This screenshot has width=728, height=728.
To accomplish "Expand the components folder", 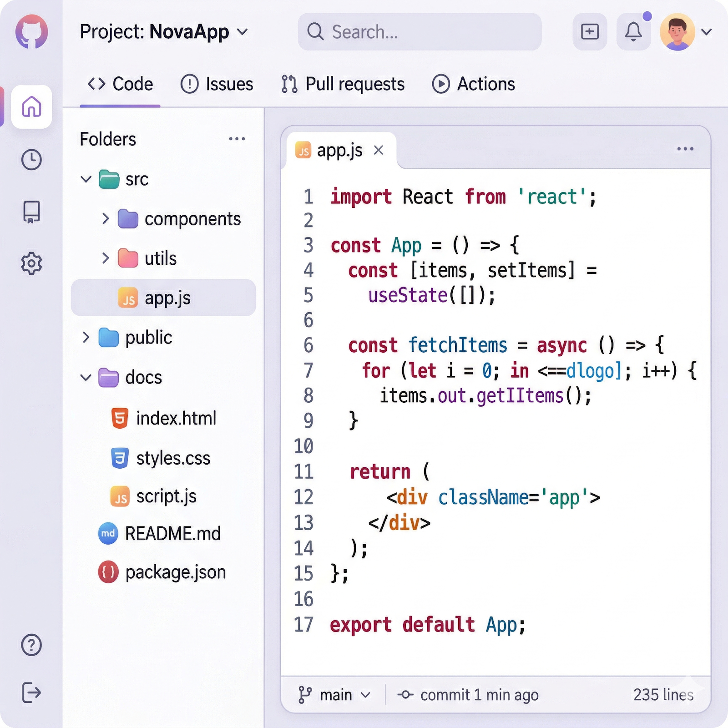I will click(106, 219).
